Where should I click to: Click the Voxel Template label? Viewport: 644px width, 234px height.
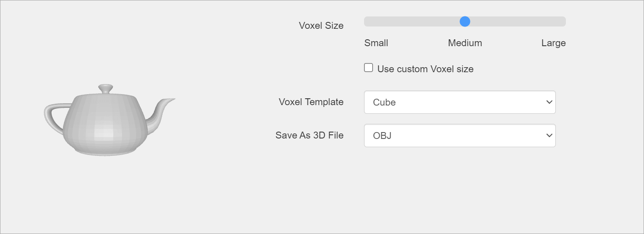311,102
